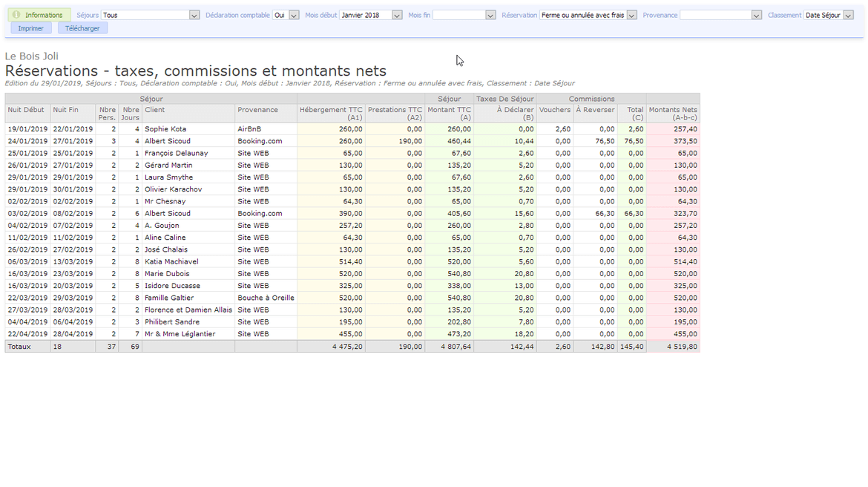Click AirBnB provenance cell
868x487 pixels.
tap(249, 129)
